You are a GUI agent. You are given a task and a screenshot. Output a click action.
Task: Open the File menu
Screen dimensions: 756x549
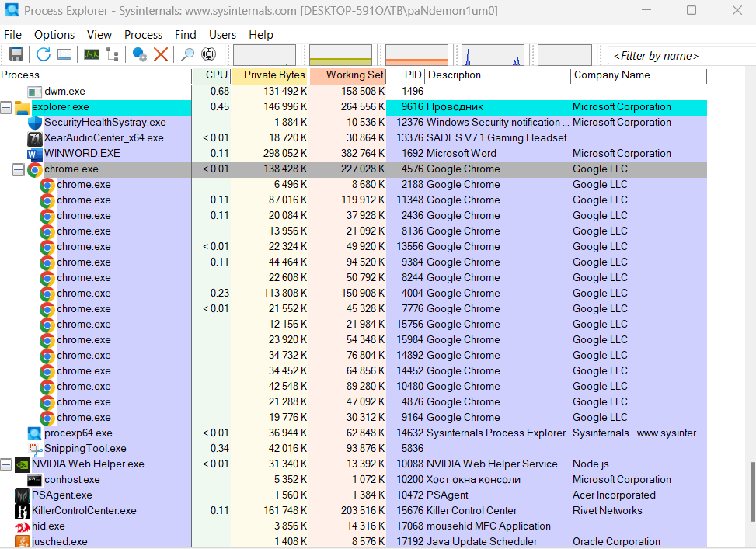click(x=12, y=35)
